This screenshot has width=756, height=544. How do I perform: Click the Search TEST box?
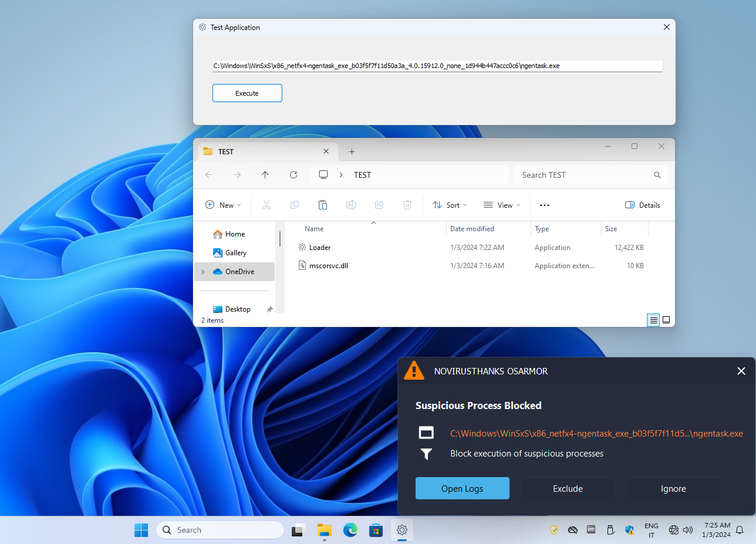[584, 175]
